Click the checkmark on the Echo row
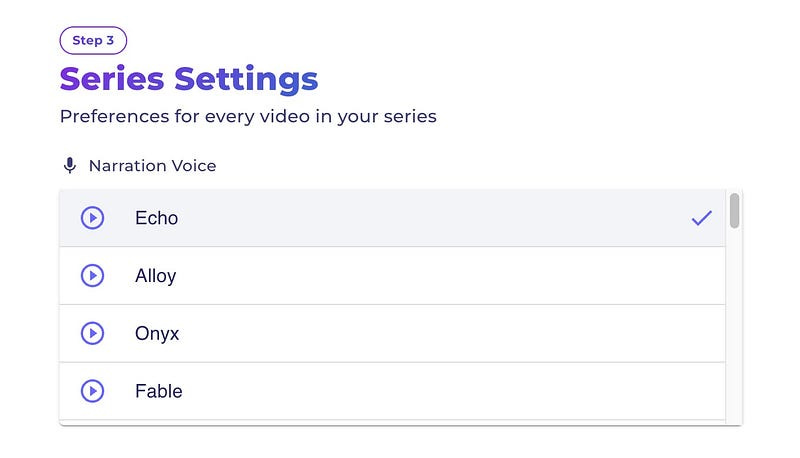Viewport: 800px width, 458px height. point(702,218)
